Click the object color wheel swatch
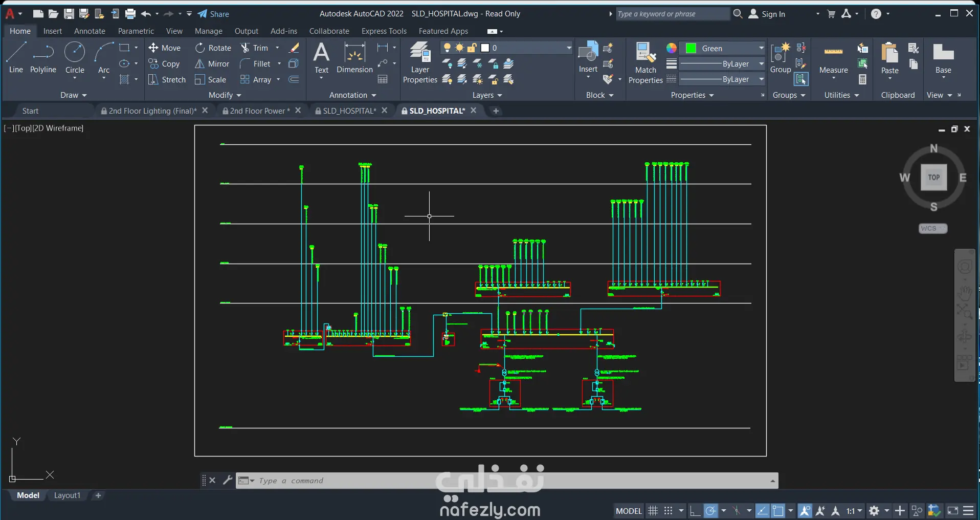This screenshot has height=520, width=980. [x=672, y=48]
